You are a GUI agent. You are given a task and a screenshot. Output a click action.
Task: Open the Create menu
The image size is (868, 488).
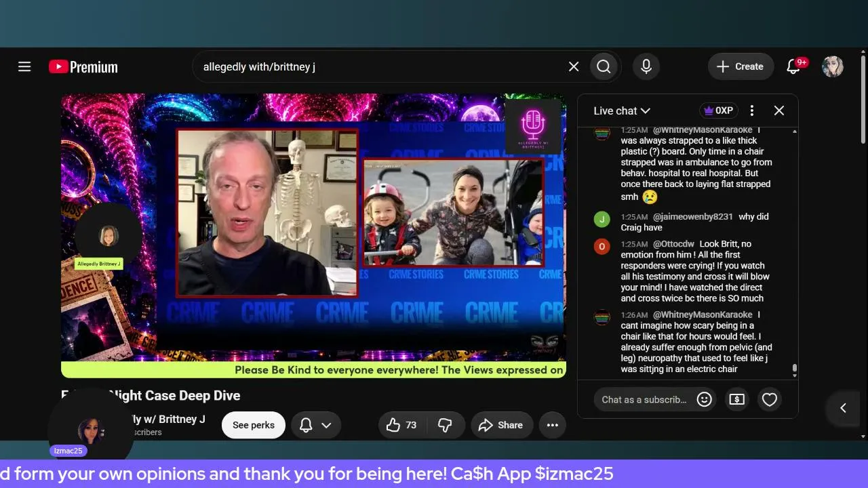[741, 66]
